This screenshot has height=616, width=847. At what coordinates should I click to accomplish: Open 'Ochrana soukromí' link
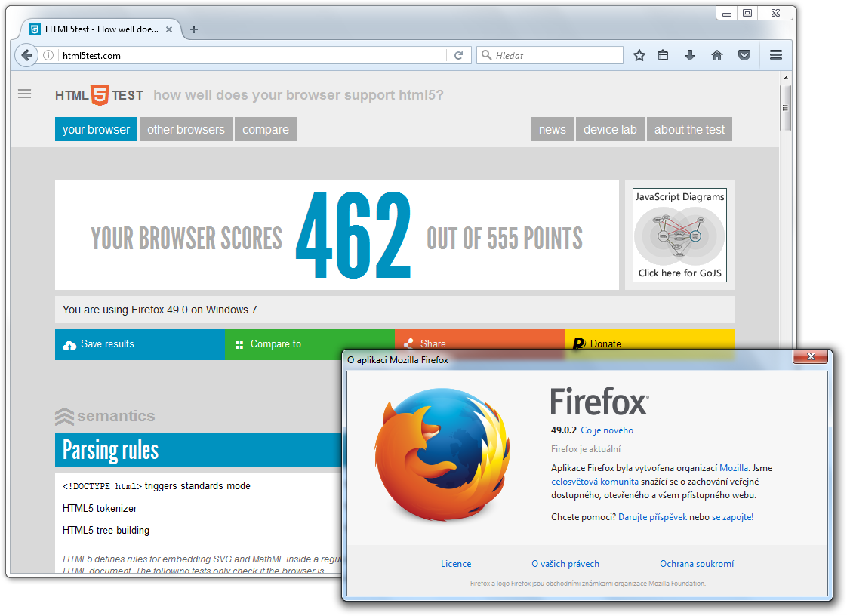pyautogui.click(x=697, y=564)
